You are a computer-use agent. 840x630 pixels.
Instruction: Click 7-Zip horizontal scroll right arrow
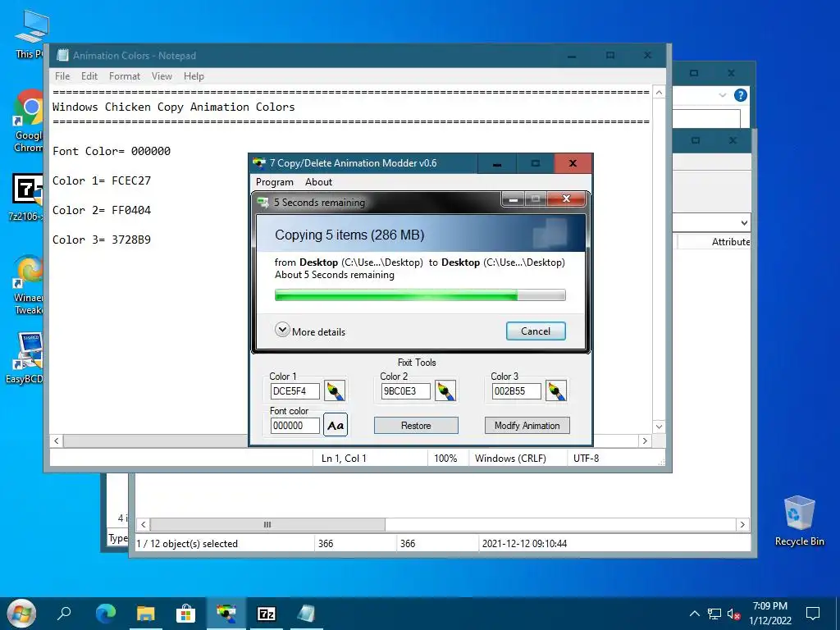[x=742, y=524]
